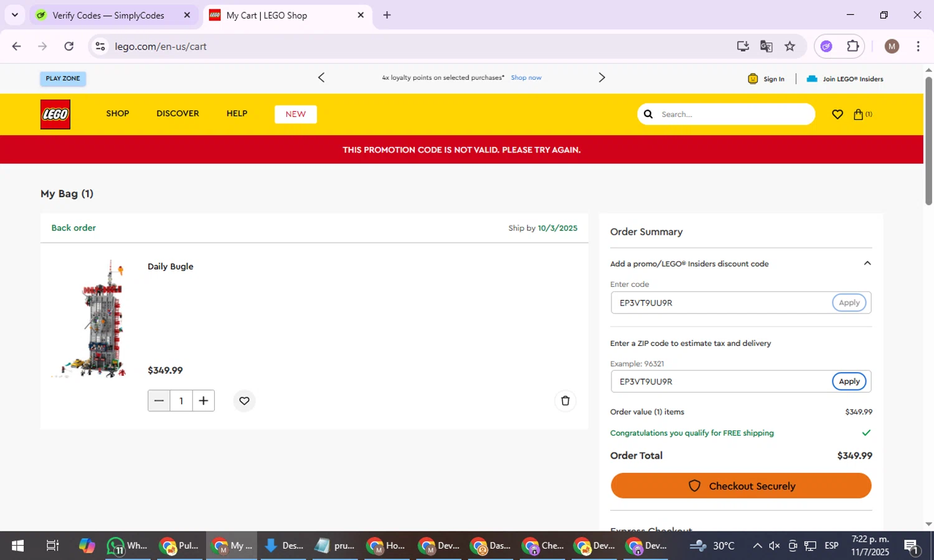Close the Verify Codes tab
The width and height of the screenshot is (934, 560).
click(x=187, y=16)
